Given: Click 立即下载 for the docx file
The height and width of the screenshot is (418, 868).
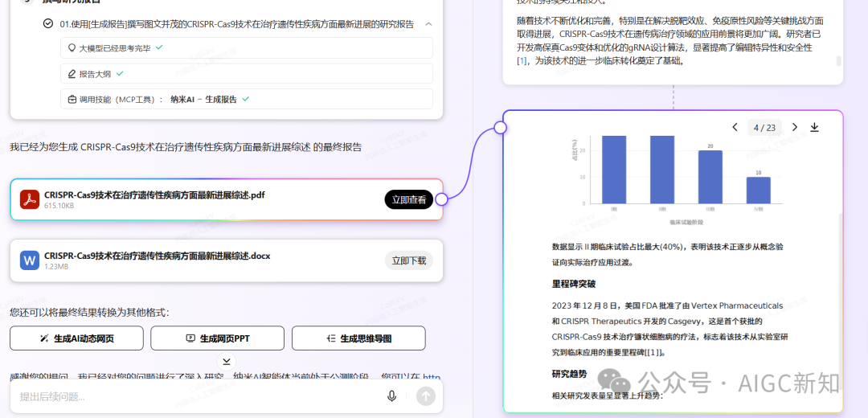Looking at the screenshot, I should [409, 260].
